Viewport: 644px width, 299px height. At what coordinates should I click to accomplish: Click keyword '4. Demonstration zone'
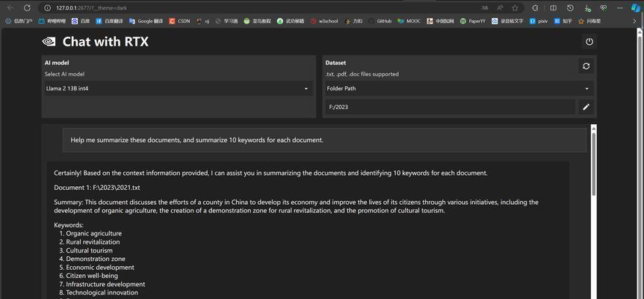(x=92, y=259)
